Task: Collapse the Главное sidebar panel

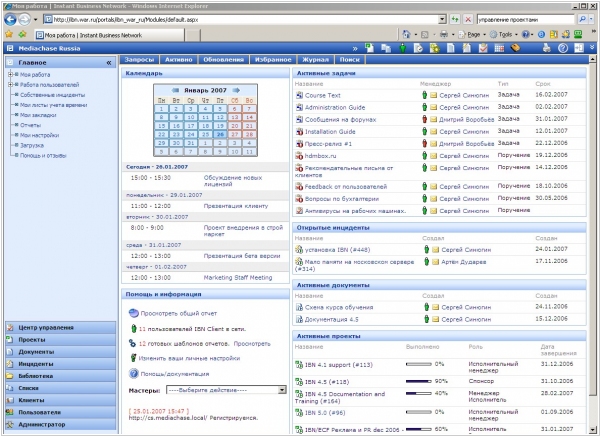Action: click(x=109, y=62)
